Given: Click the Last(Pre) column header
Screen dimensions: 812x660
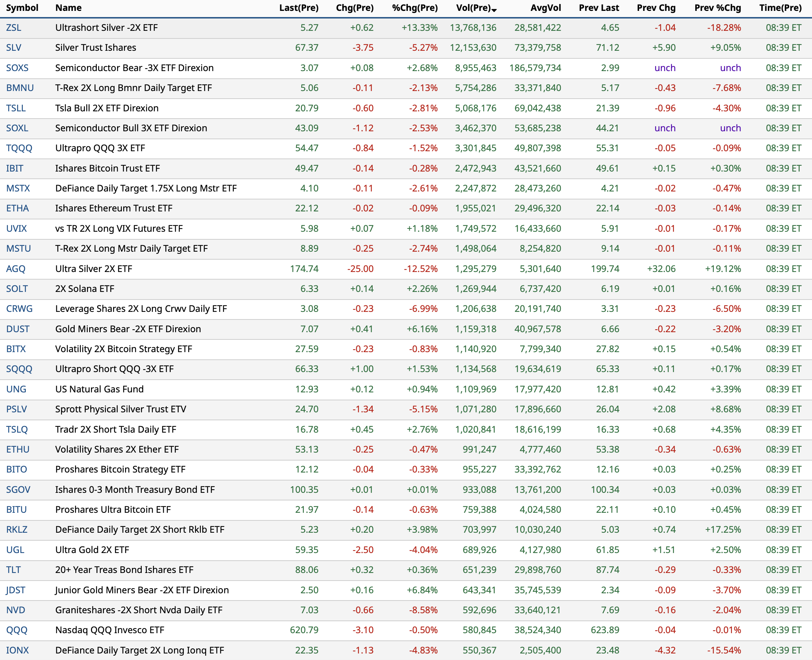Looking at the screenshot, I should (x=299, y=8).
